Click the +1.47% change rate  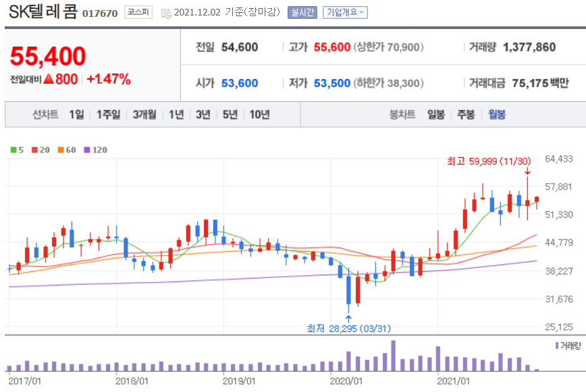(x=109, y=79)
